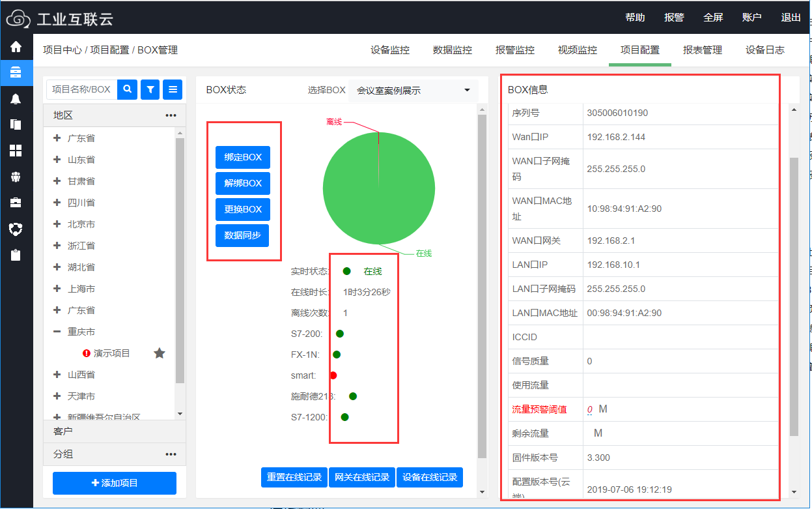Click the 设备在线记录 button
This screenshot has width=812, height=509.
coord(430,477)
